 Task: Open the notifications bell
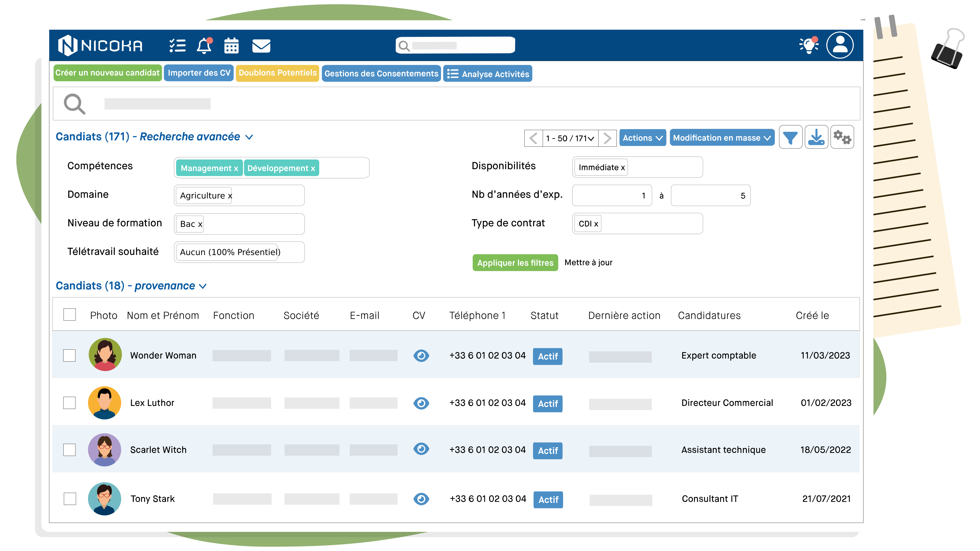pos(204,46)
